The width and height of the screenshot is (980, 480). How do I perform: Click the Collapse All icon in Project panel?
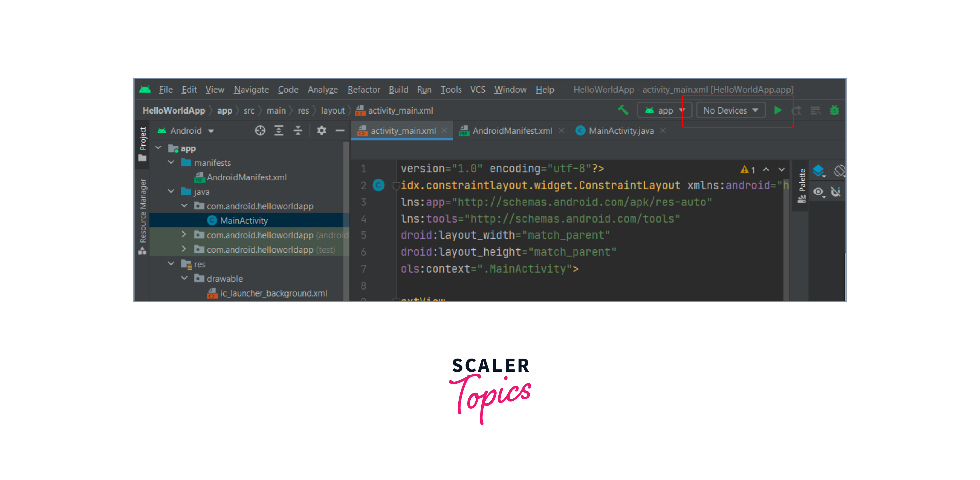(x=298, y=131)
